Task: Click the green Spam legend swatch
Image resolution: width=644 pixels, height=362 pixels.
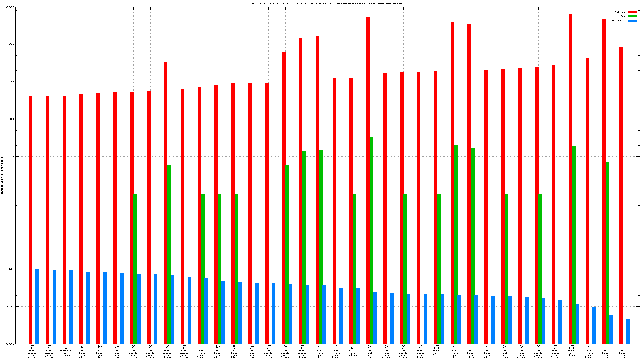Action: 632,16
